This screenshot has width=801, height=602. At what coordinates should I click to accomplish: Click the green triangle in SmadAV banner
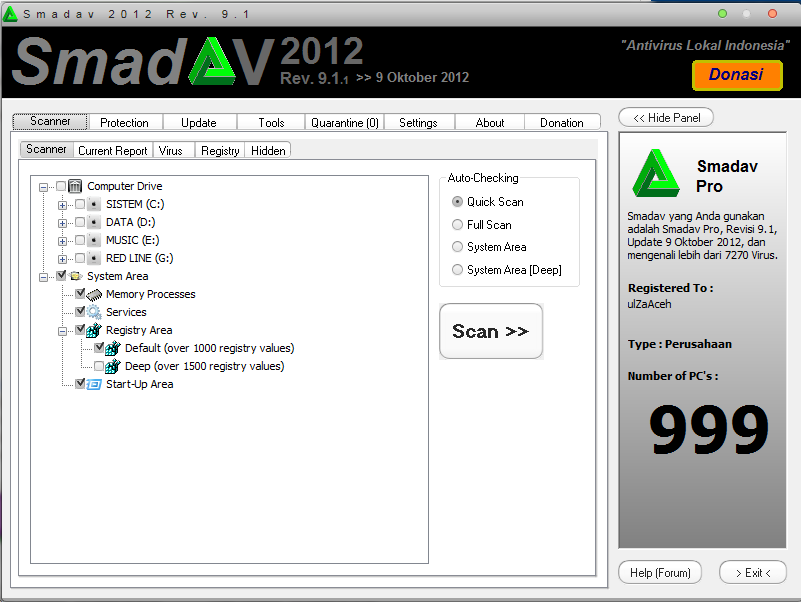pyautogui.click(x=213, y=62)
